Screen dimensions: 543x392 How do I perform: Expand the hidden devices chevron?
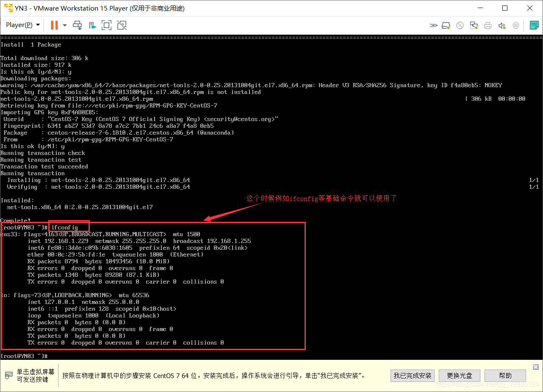click(433, 25)
